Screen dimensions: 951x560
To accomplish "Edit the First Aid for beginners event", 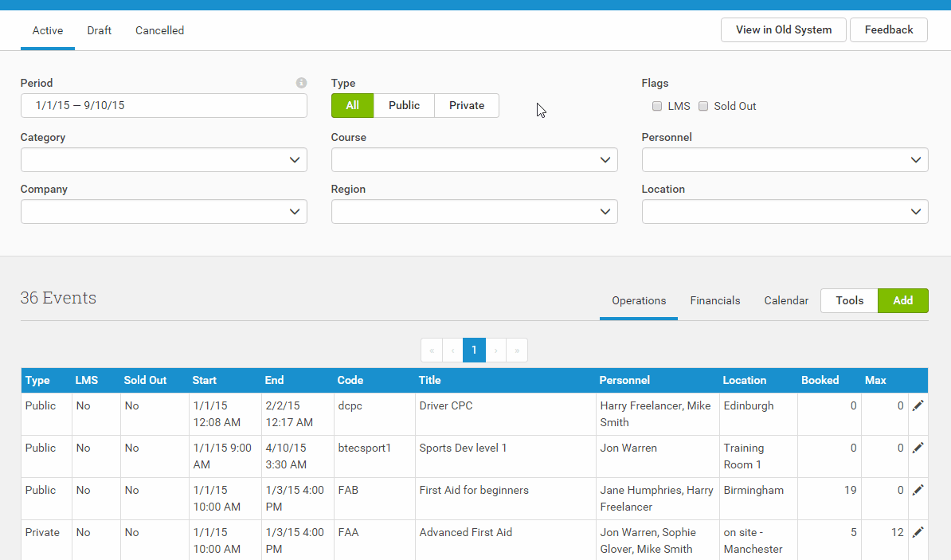I will (918, 490).
